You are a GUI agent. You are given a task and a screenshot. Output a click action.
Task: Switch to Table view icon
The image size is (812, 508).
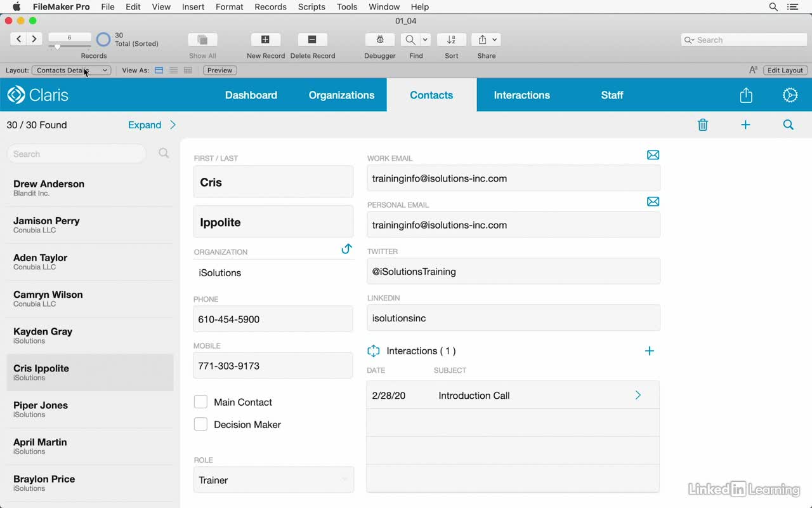tap(188, 70)
